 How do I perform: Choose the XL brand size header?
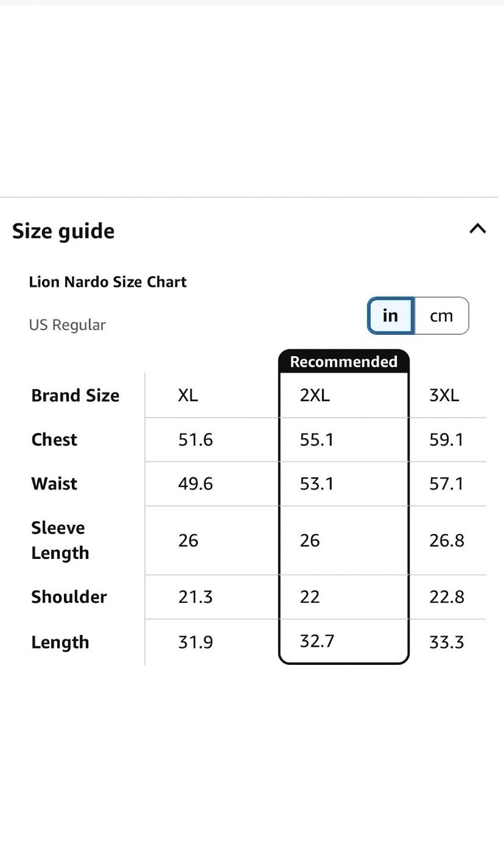coord(188,395)
